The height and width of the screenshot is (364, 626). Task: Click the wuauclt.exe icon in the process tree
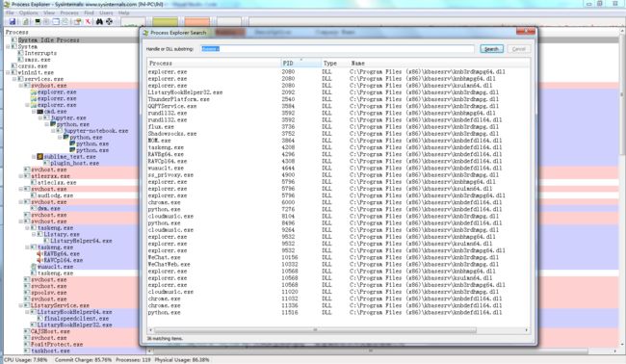[34, 267]
